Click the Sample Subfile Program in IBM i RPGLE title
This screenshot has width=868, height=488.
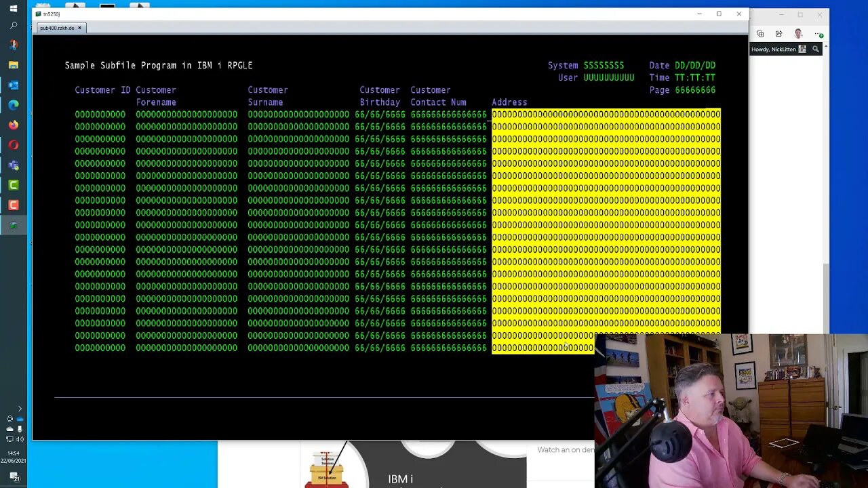(x=159, y=65)
